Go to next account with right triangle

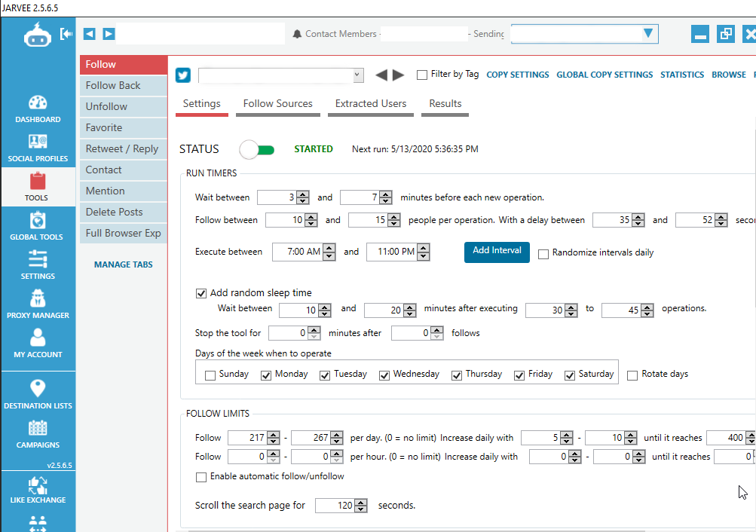click(398, 75)
